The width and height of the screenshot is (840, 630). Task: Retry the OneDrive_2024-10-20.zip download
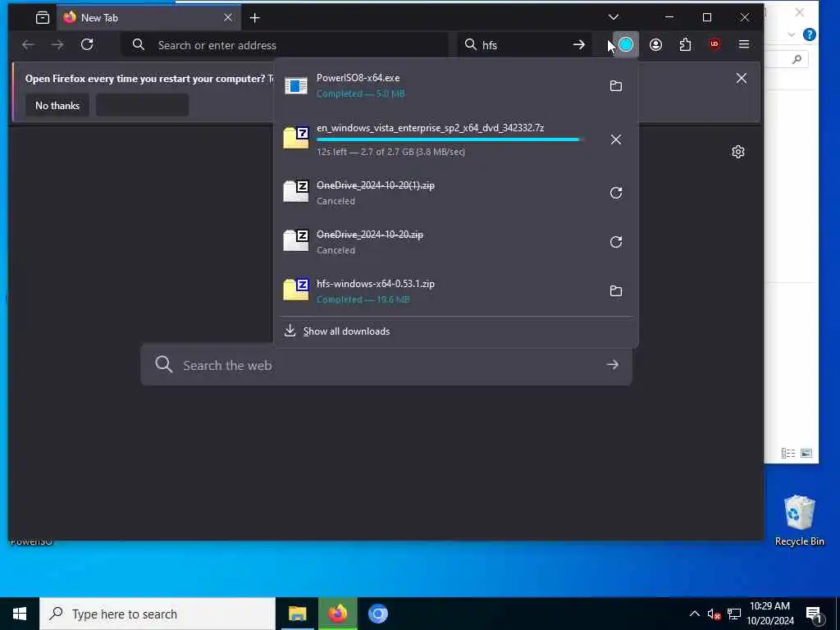point(616,242)
